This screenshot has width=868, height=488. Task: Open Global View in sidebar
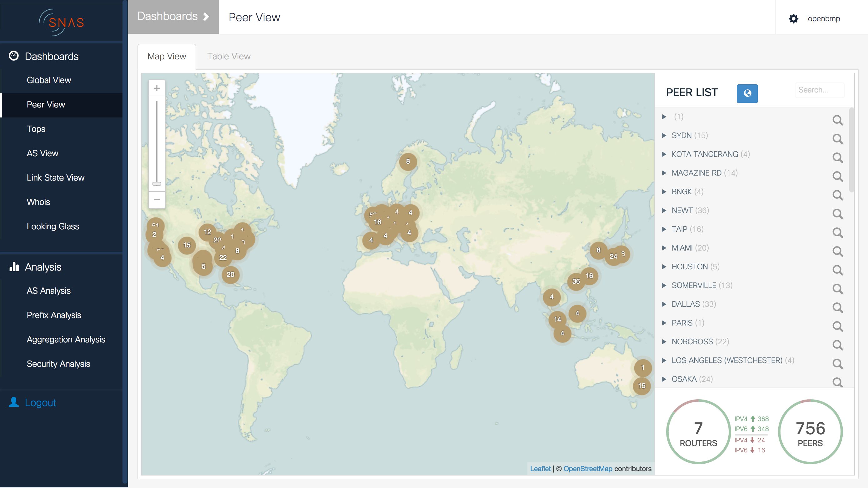pyautogui.click(x=49, y=80)
